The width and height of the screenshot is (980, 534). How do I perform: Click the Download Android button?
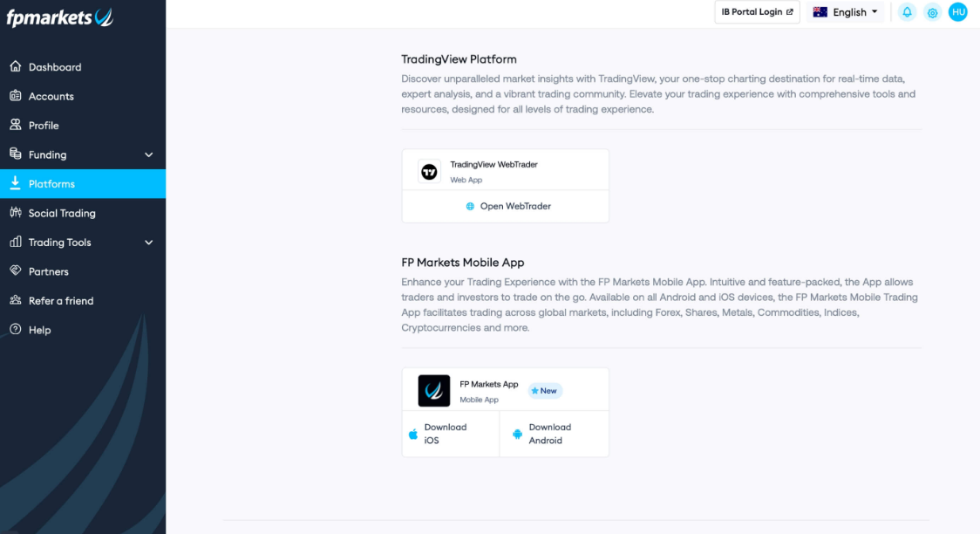point(554,434)
